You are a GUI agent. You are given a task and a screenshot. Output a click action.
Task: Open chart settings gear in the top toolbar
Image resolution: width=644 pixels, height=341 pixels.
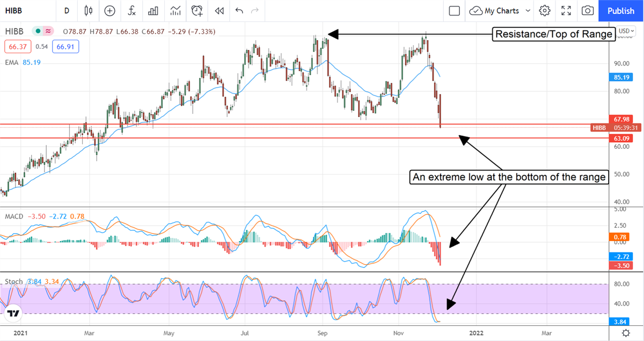545,10
